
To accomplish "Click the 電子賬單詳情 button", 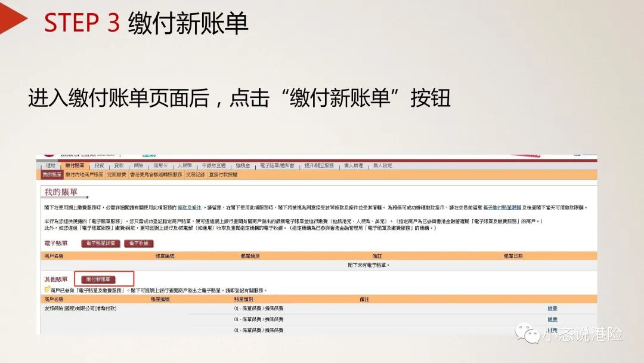I will 101,243.
